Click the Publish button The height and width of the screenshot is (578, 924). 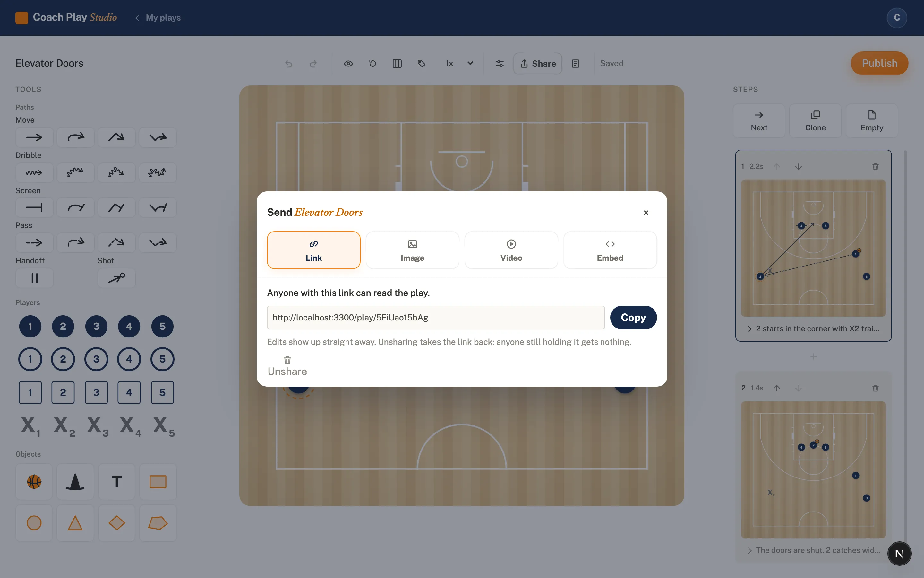(x=879, y=63)
